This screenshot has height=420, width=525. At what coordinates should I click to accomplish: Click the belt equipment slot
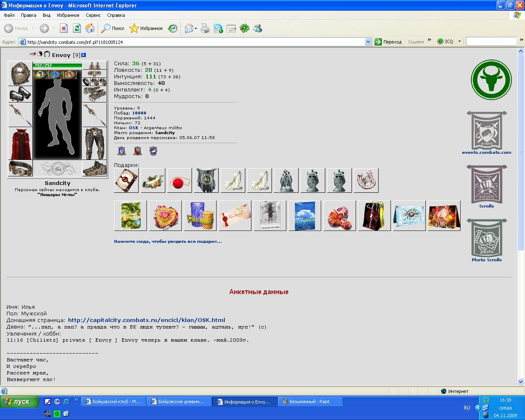pos(20,168)
